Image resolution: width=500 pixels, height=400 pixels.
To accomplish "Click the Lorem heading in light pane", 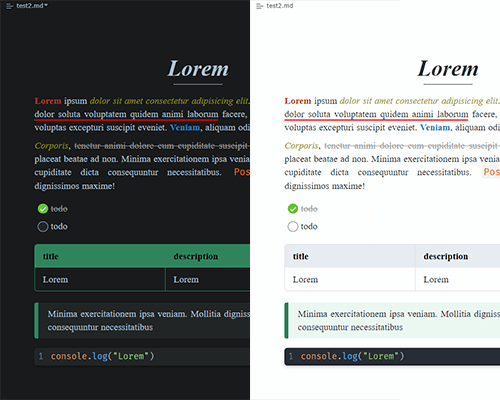I will tap(448, 69).
